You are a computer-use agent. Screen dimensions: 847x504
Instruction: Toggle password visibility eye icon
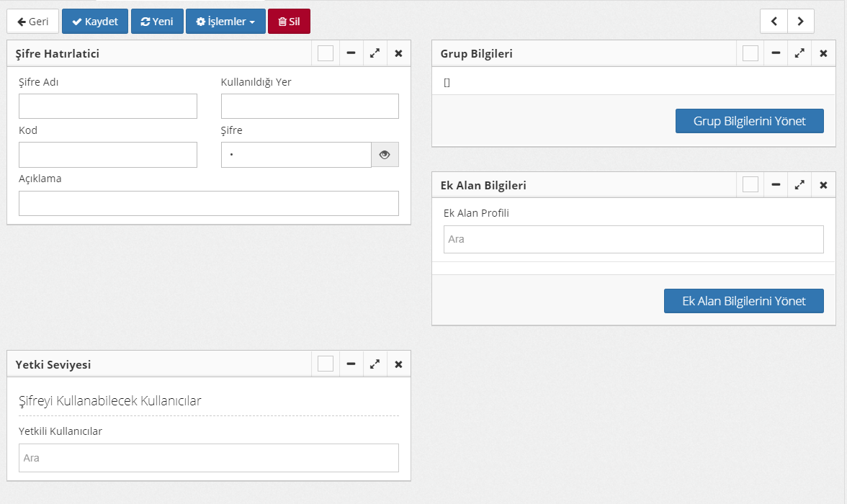click(x=385, y=155)
